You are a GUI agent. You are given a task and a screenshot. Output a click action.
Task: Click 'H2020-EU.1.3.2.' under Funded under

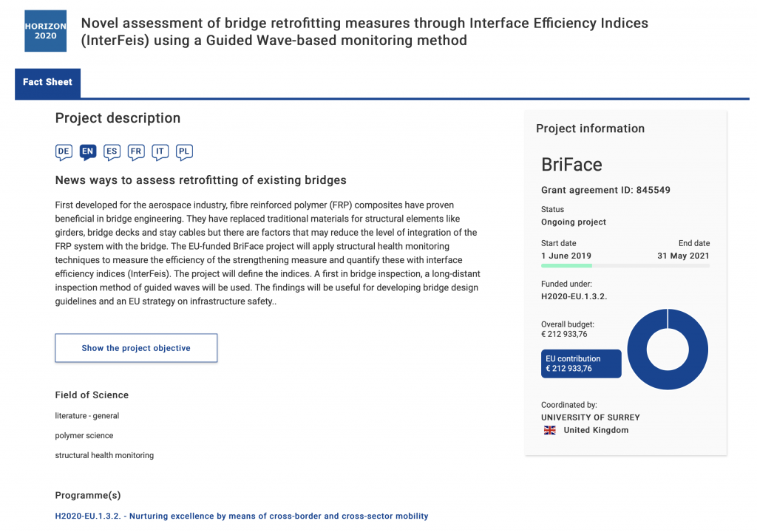[x=574, y=296]
